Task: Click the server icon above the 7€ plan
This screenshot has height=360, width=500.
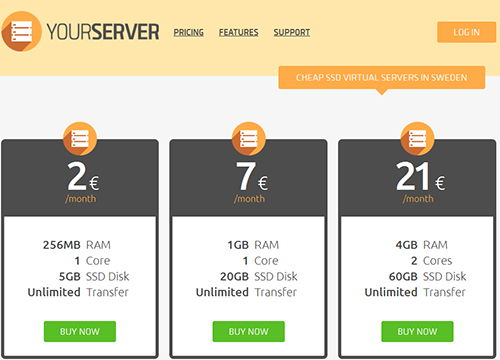Action: [249, 139]
